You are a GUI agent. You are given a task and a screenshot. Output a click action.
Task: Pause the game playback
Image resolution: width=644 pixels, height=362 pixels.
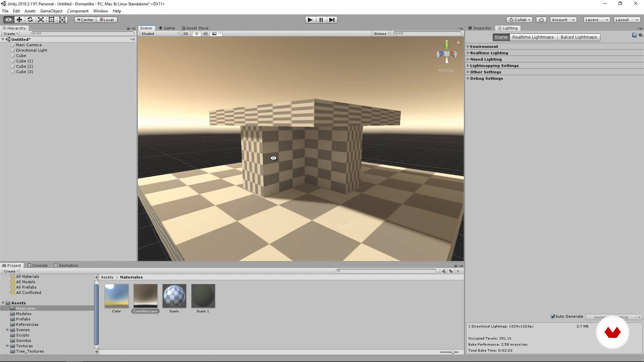tap(321, 20)
